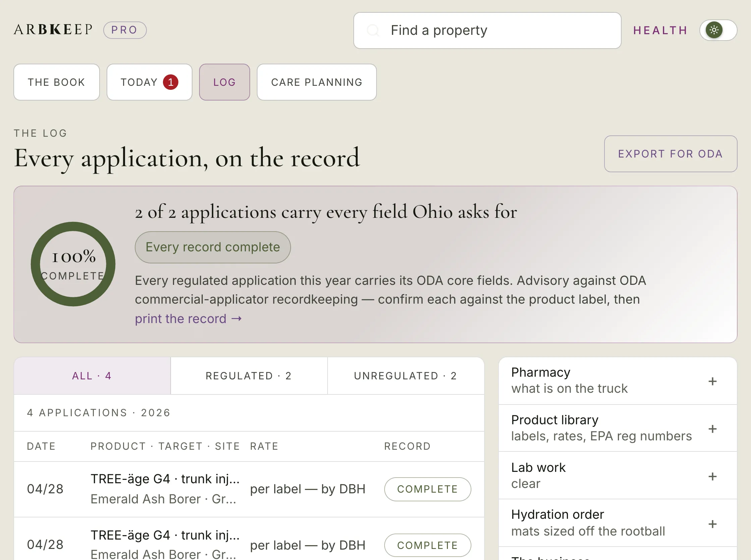Open the Today tab
Image resolution: width=751 pixels, height=560 pixels.
click(x=149, y=82)
